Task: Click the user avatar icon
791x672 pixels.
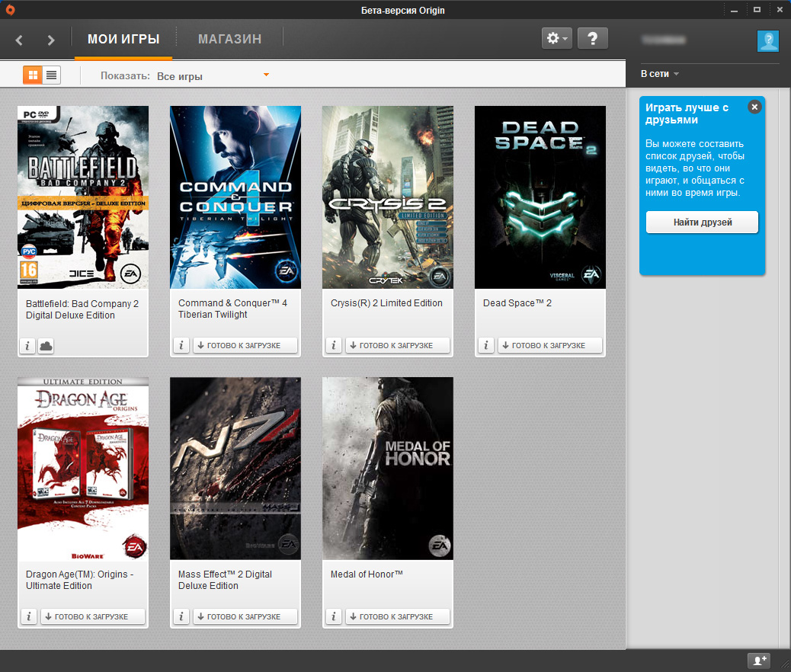Action: (768, 40)
